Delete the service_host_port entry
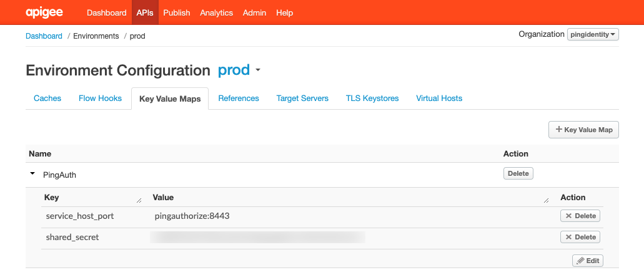This screenshot has width=644, height=270. click(x=580, y=216)
